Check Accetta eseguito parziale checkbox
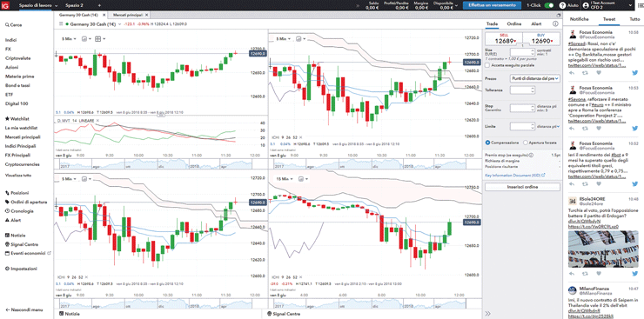 487,65
